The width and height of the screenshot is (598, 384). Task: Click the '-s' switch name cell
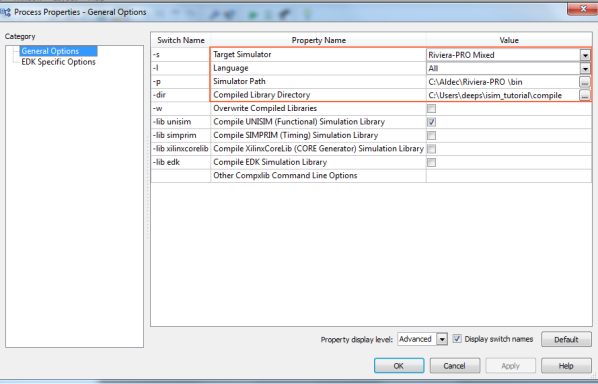click(x=181, y=55)
